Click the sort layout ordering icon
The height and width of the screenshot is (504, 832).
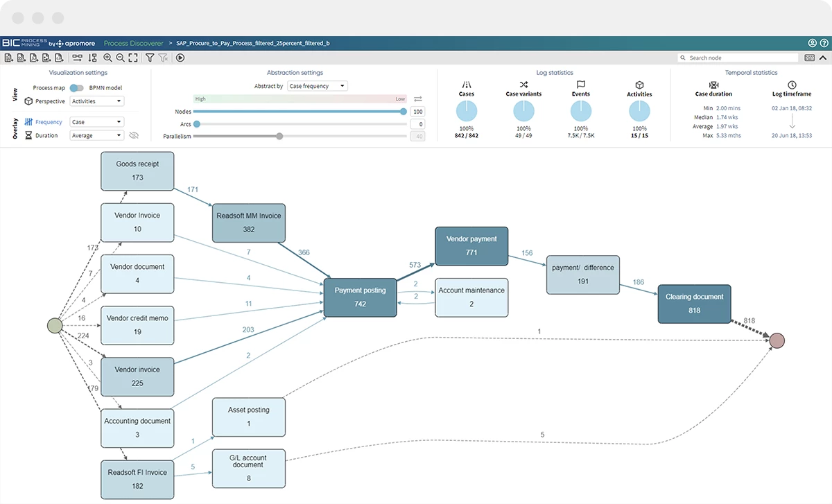(x=92, y=58)
